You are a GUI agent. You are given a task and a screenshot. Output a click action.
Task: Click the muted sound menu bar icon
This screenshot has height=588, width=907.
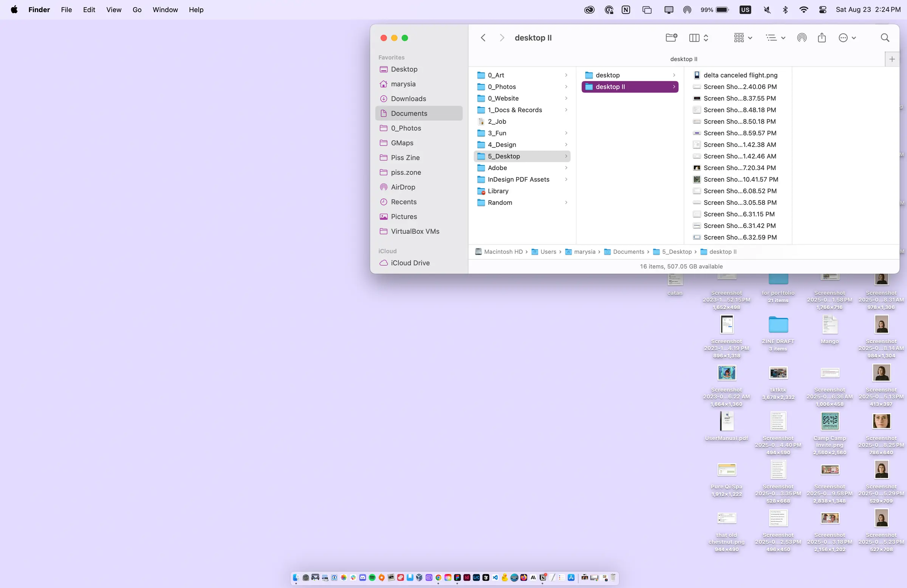tap(767, 10)
